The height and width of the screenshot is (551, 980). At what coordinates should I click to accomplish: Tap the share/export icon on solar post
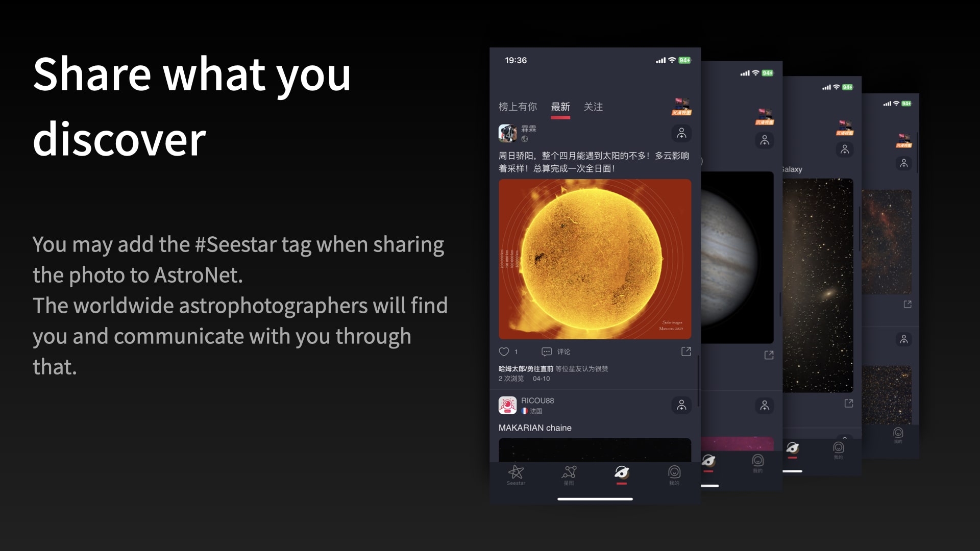click(686, 351)
